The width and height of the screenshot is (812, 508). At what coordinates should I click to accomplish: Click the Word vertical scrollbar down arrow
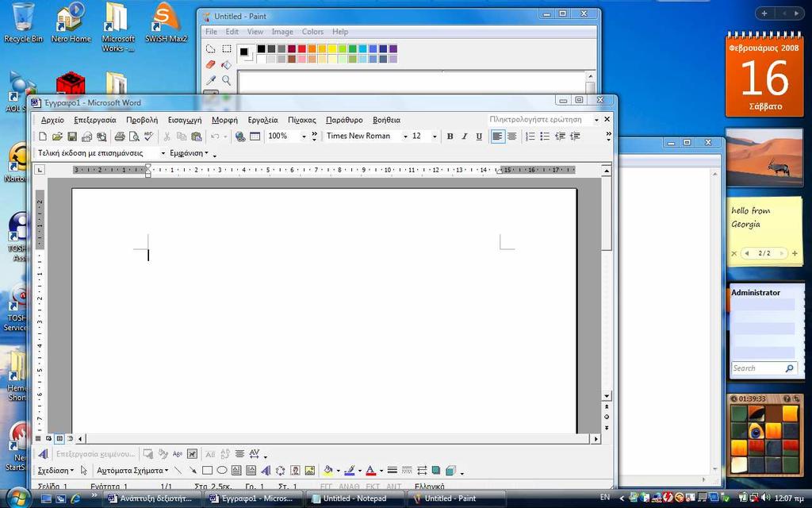pyautogui.click(x=607, y=396)
